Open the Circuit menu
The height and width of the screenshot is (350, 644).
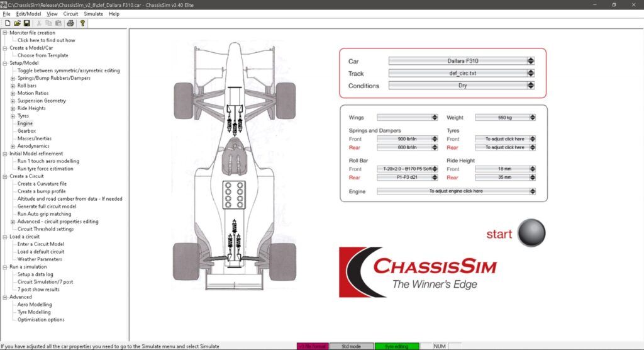click(70, 14)
